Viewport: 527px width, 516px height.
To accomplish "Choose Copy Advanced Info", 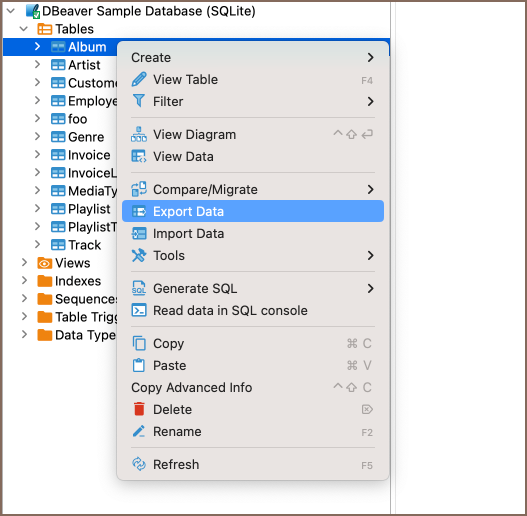I will tap(253, 387).
